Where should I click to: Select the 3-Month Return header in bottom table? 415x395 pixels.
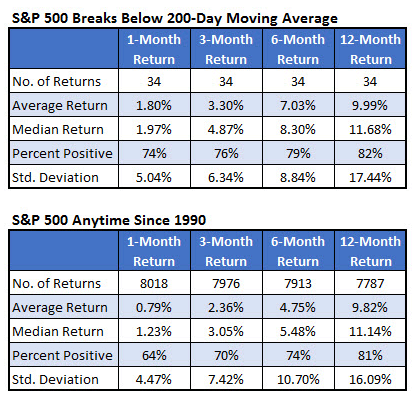(x=226, y=251)
